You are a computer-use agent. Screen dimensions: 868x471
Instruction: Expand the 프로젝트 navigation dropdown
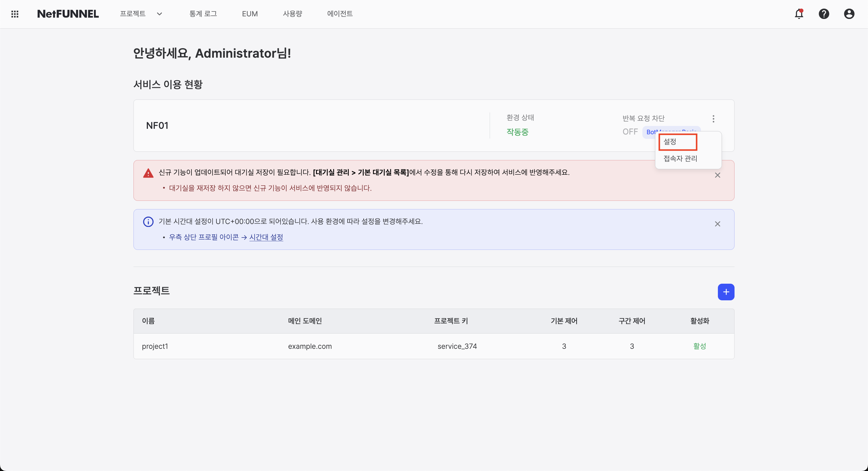tap(160, 14)
